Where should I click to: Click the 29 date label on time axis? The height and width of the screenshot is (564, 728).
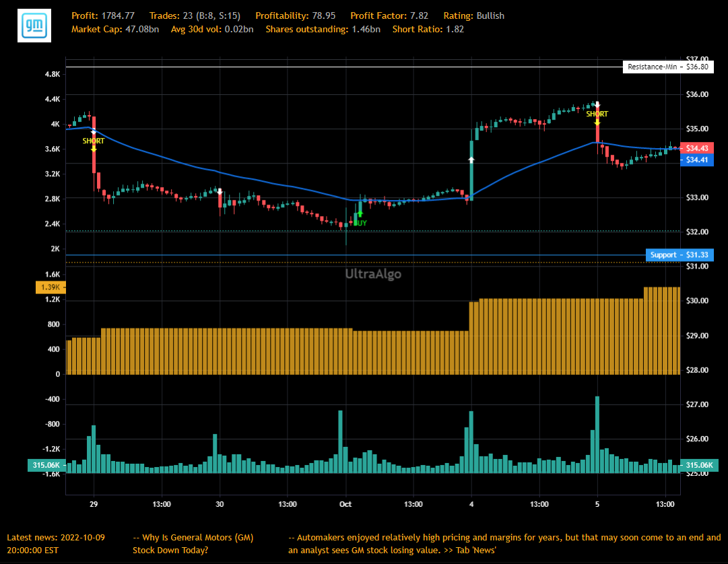94,504
